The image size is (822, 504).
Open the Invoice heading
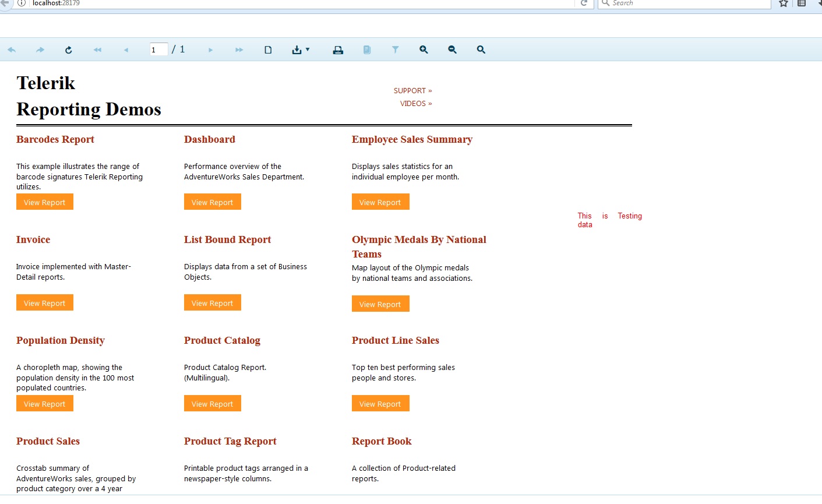point(33,240)
